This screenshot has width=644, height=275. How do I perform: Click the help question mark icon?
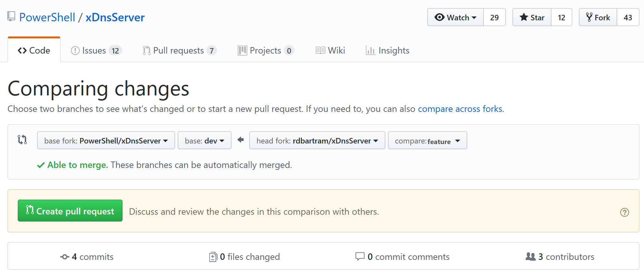pyautogui.click(x=624, y=212)
